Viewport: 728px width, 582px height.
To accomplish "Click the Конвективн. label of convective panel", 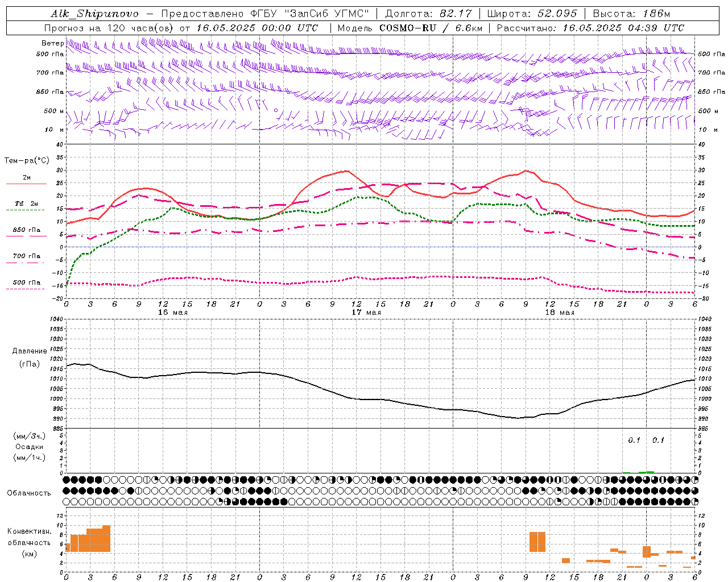I will (x=29, y=531).
